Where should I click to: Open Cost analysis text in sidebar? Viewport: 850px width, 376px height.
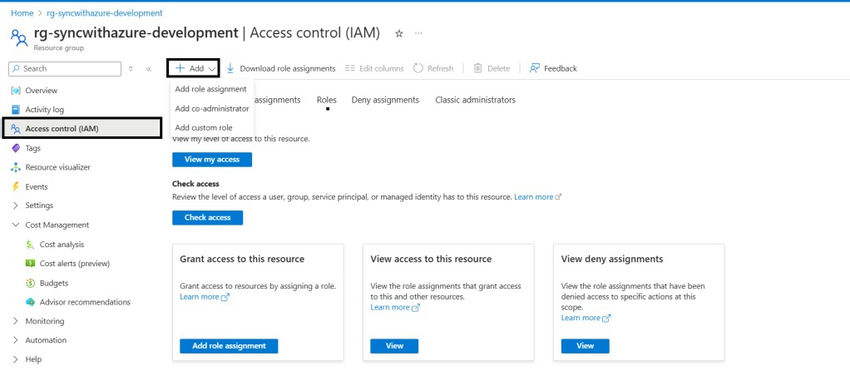pyautogui.click(x=62, y=244)
